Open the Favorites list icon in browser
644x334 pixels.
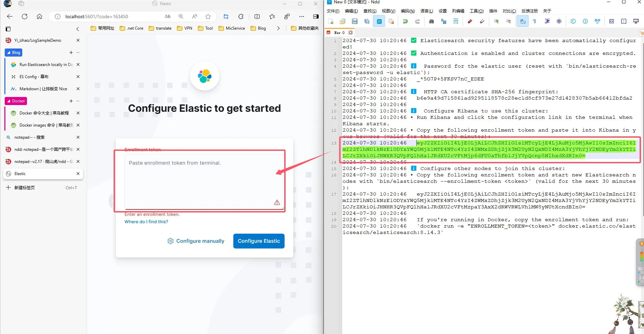[x=272, y=16]
